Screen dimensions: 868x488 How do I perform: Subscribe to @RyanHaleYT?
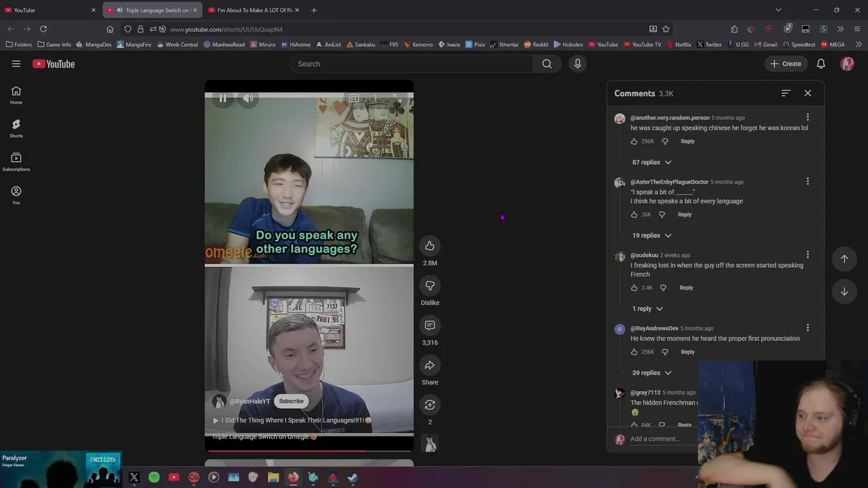tap(292, 401)
